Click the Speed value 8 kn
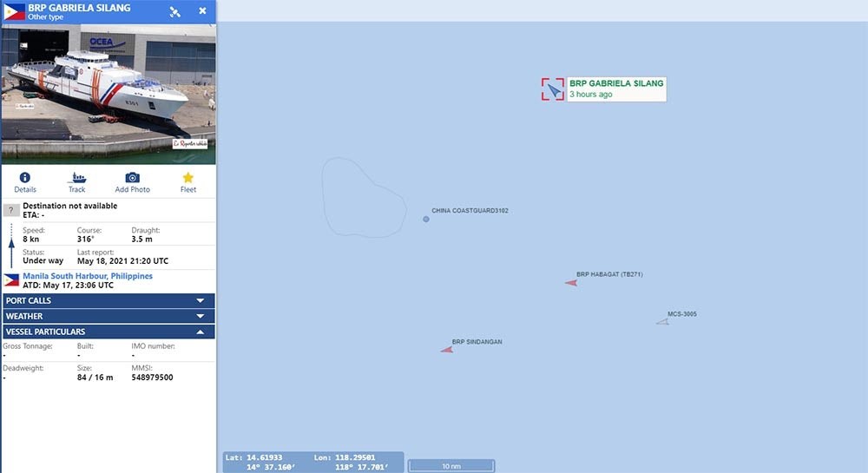This screenshot has height=473, width=868. point(31,239)
